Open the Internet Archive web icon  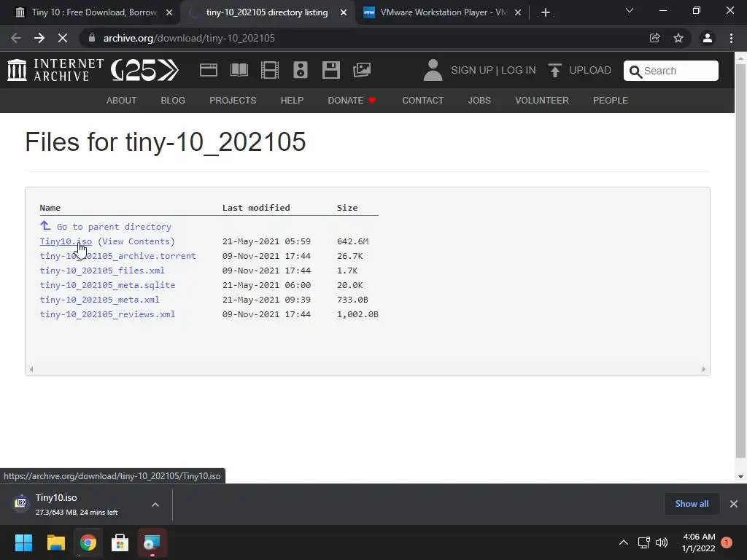point(208,70)
